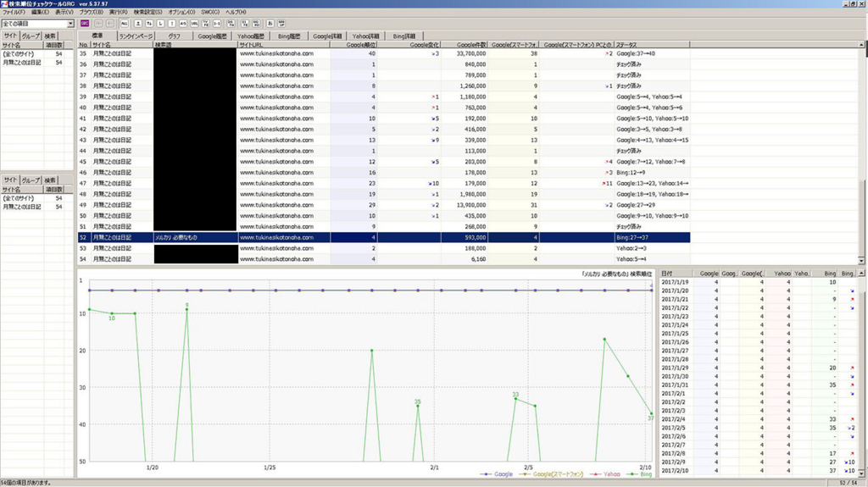The height and width of the screenshot is (487, 868).
Task: Click the down arrow of the keyword table scrollbar
Action: coord(861,260)
